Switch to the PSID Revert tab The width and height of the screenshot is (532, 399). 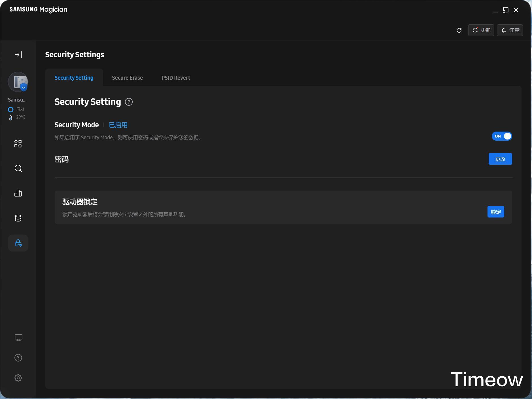tap(176, 78)
